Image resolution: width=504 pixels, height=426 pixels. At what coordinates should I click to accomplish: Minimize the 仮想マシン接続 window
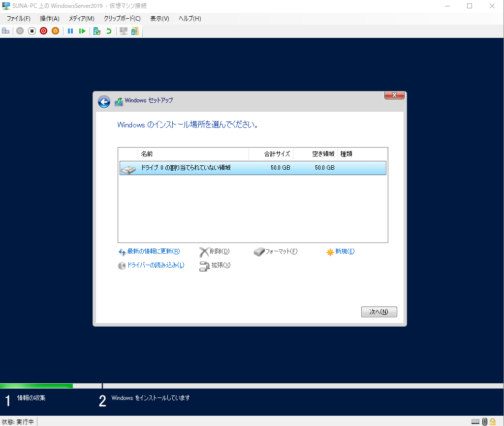tap(447, 6)
